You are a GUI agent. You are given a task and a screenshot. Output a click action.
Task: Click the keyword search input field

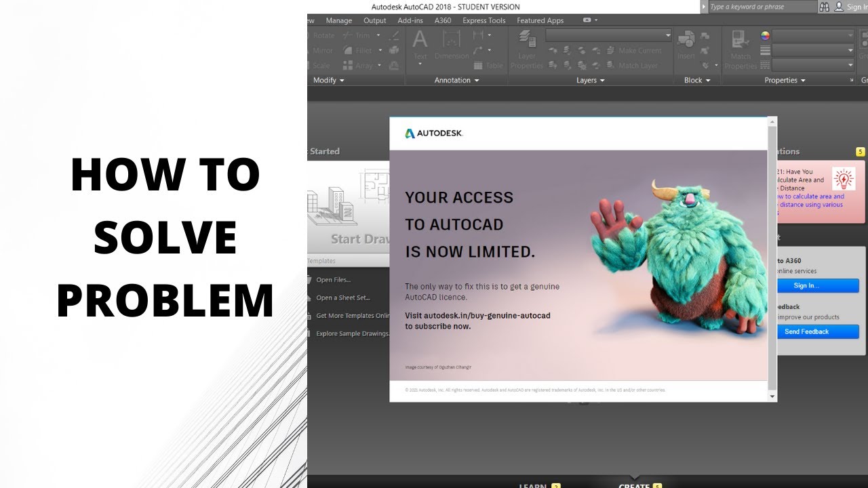761,7
